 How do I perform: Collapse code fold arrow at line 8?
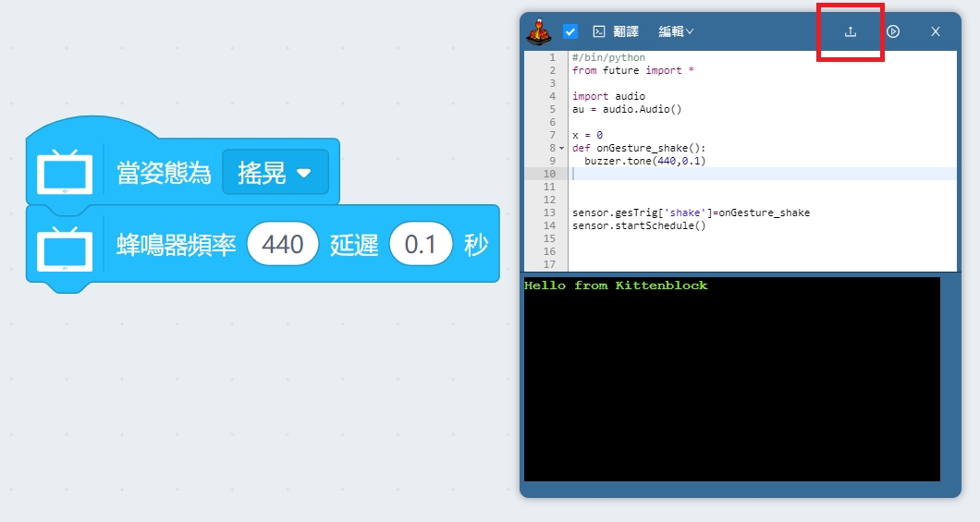[x=562, y=148]
